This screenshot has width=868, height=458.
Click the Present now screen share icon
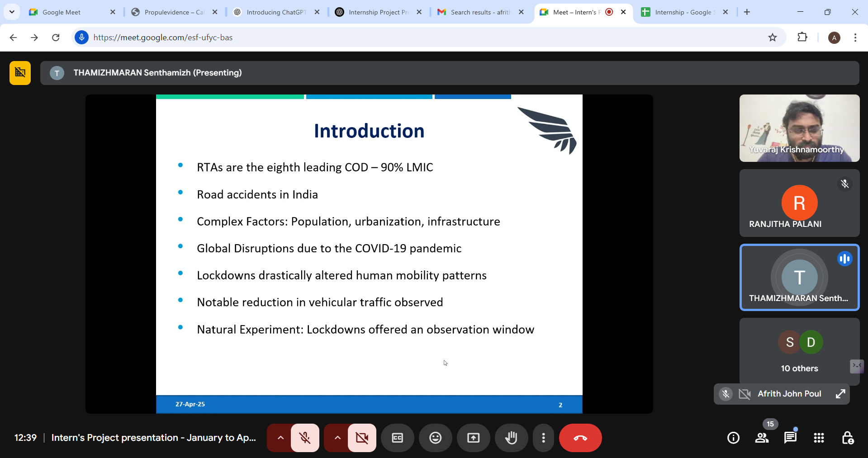pyautogui.click(x=473, y=438)
